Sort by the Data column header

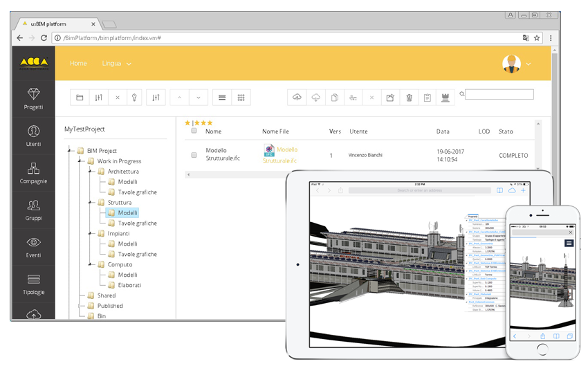pos(443,131)
